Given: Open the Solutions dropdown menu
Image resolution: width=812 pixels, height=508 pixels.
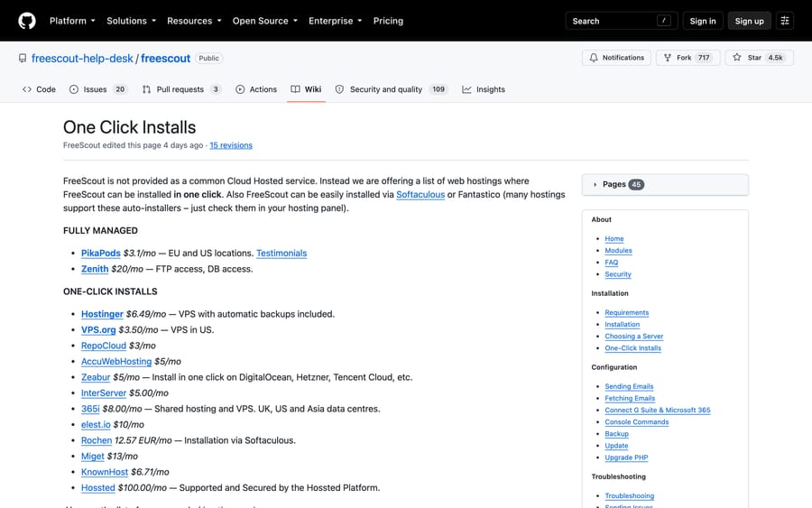Looking at the screenshot, I should tap(131, 21).
